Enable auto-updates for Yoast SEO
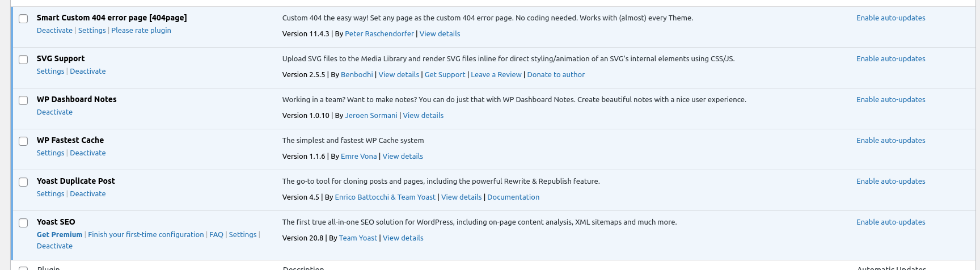Screen dimensions: 980x270 click(890, 222)
